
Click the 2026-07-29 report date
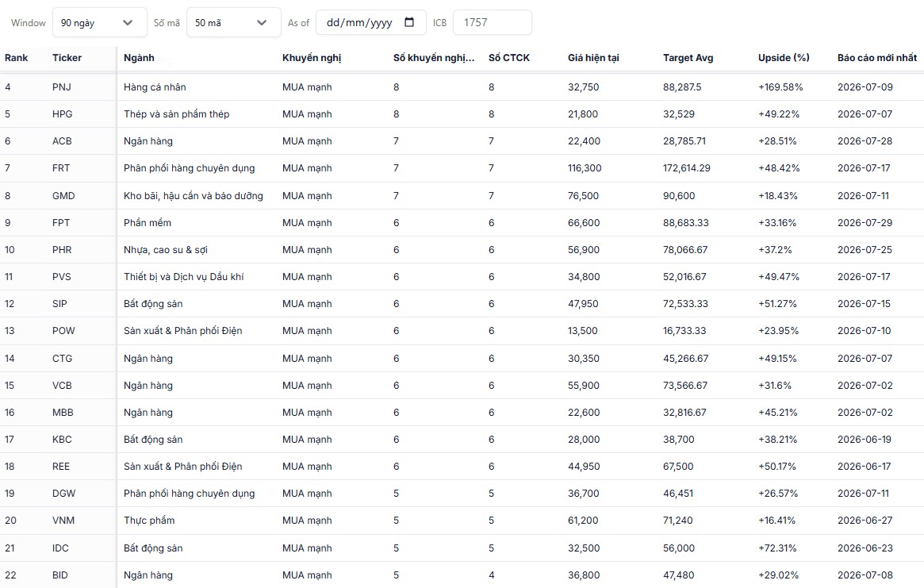click(x=865, y=223)
